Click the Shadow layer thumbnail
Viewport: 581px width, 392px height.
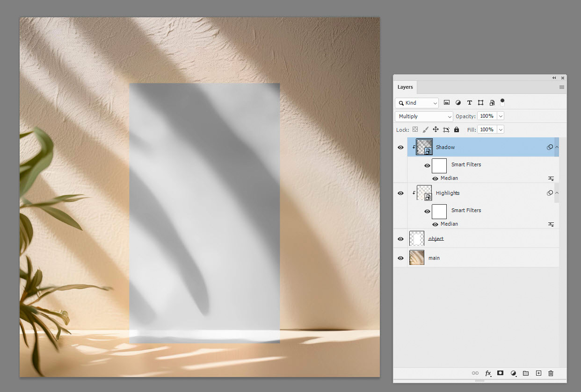[424, 147]
